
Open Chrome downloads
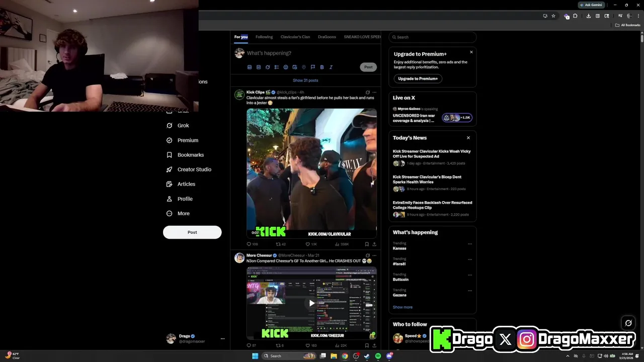pos(589,16)
